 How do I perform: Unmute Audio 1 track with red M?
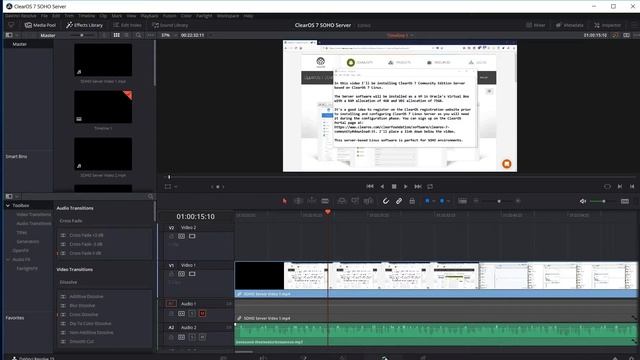pos(202,313)
